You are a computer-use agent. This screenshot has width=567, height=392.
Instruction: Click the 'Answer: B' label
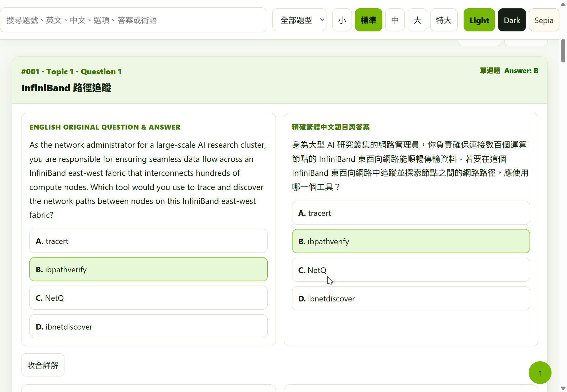tap(521, 71)
